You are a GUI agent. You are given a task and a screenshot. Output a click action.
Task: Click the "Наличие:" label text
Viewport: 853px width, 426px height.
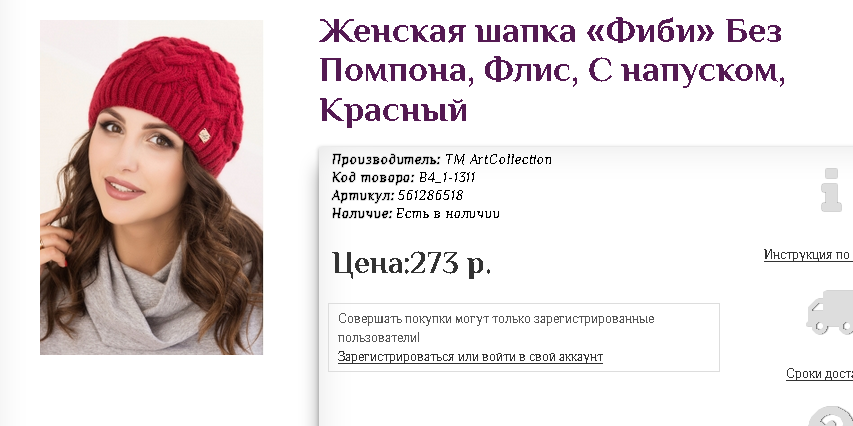pos(362,213)
